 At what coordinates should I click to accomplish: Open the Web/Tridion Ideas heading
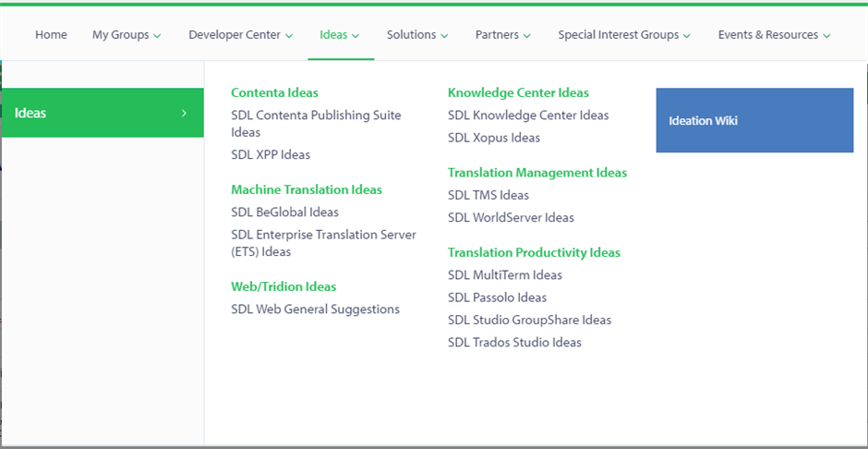click(283, 286)
